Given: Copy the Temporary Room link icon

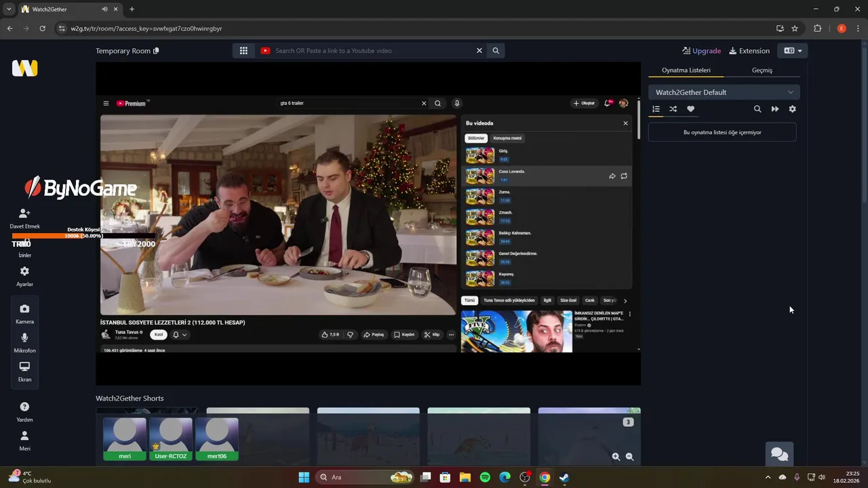Looking at the screenshot, I should click(156, 51).
